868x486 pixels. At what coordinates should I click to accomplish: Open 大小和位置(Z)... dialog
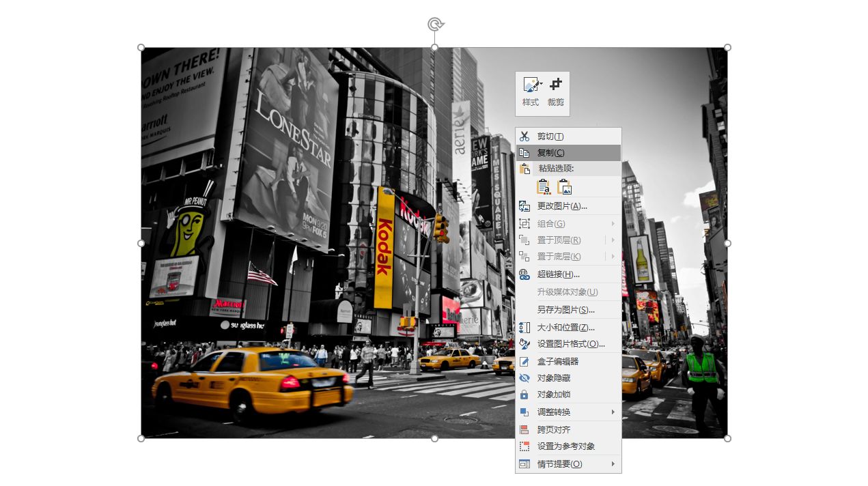point(568,328)
